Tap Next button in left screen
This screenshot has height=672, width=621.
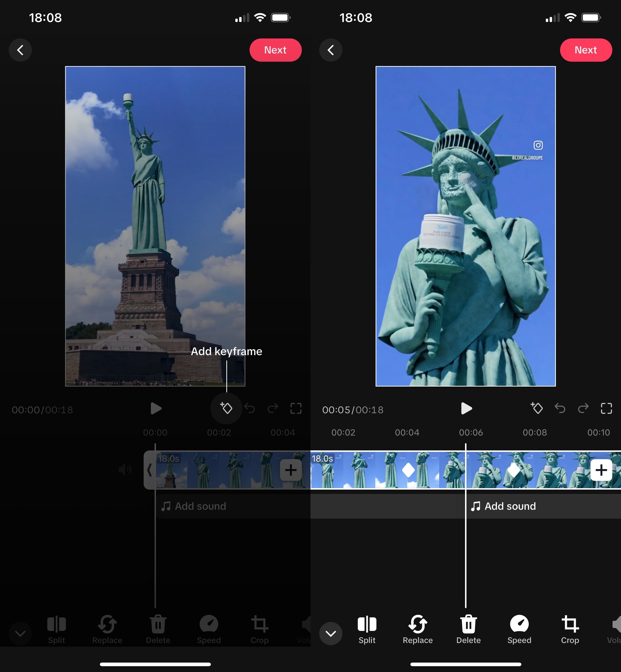275,50
